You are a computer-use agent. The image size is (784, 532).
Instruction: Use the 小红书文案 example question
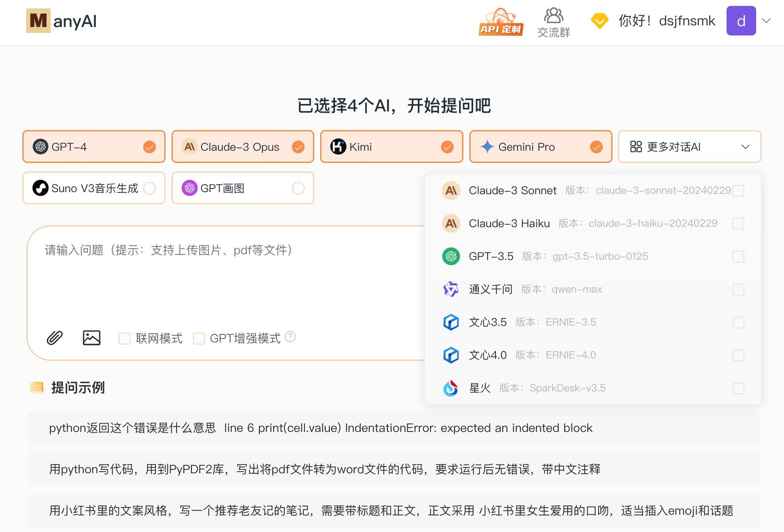tap(394, 510)
